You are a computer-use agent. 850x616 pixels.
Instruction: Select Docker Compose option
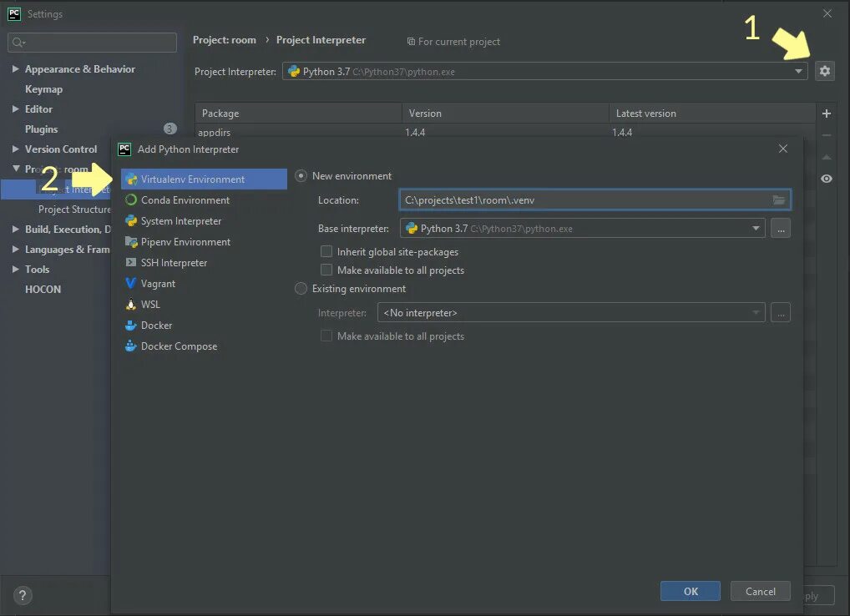pos(204,346)
